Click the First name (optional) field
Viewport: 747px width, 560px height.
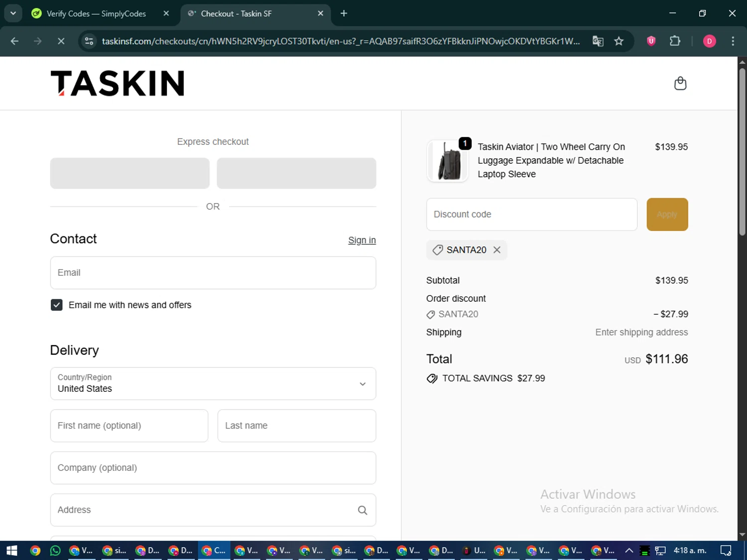tap(129, 426)
